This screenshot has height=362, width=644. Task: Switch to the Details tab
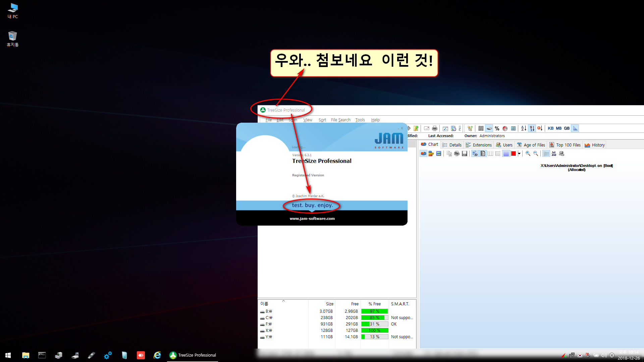(x=452, y=145)
